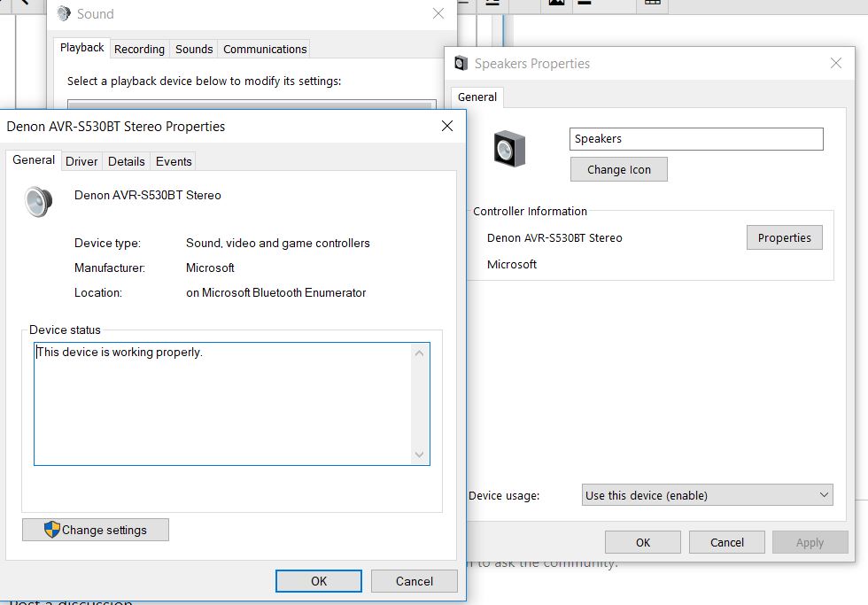This screenshot has height=605, width=868.
Task: Open Recording tab in Sound window
Action: tap(139, 50)
